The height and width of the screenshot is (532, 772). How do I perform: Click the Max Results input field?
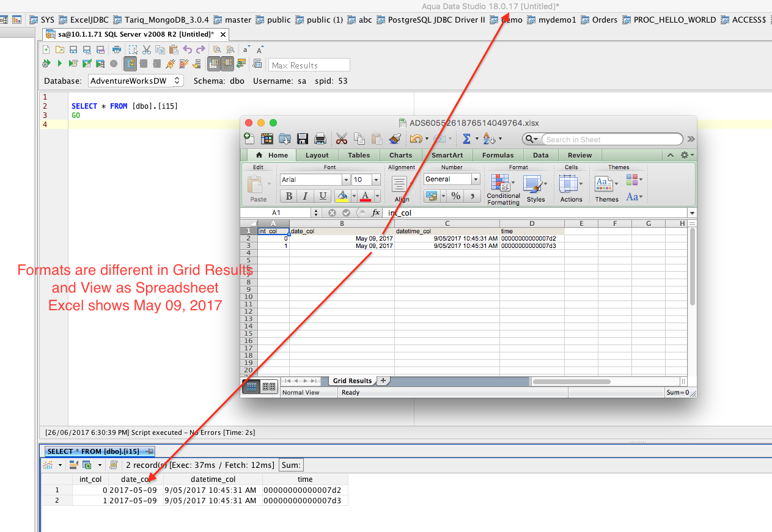coord(309,65)
